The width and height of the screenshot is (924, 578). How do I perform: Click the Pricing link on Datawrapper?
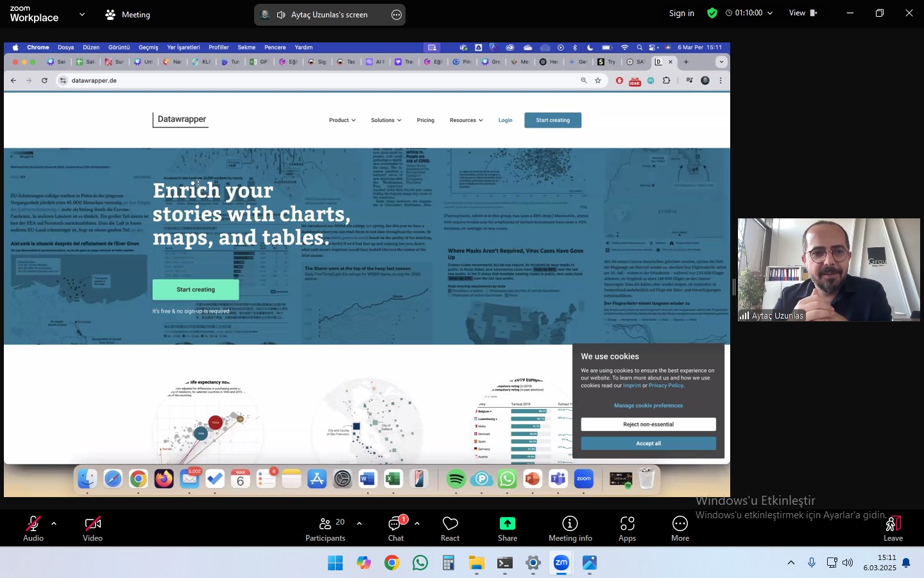coord(425,120)
